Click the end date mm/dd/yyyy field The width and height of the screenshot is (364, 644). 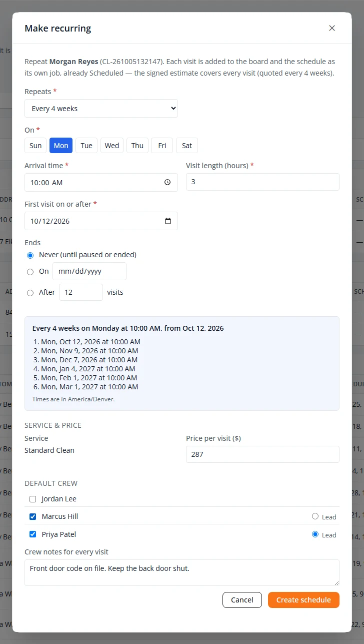89,271
